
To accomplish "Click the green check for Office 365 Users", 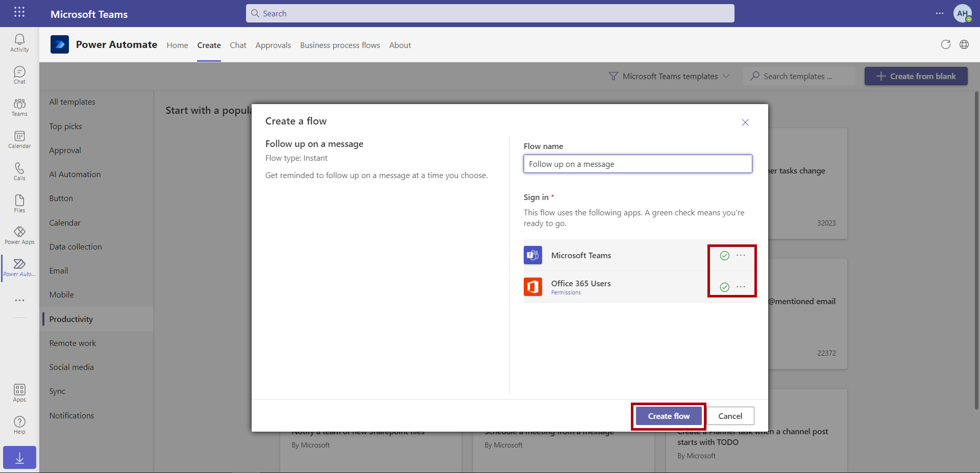I will (724, 287).
